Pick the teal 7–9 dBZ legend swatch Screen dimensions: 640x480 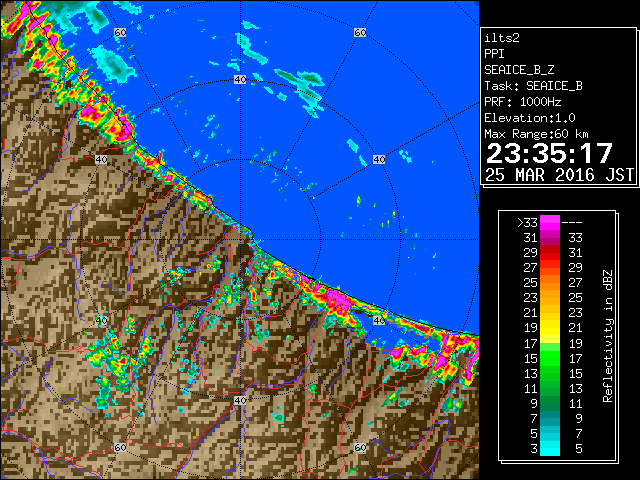point(550,419)
